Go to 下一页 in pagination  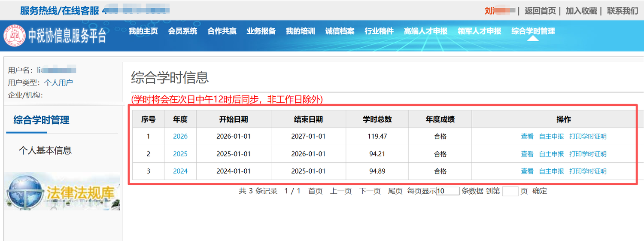click(x=370, y=191)
